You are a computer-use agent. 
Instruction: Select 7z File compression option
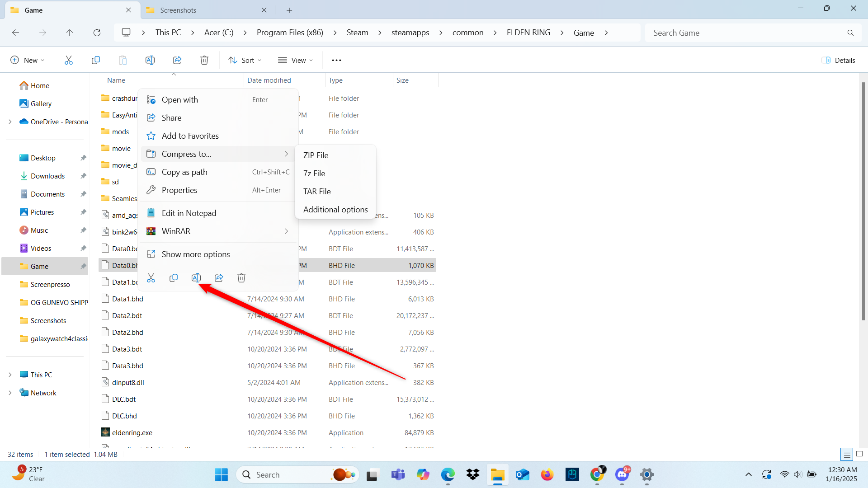click(314, 173)
